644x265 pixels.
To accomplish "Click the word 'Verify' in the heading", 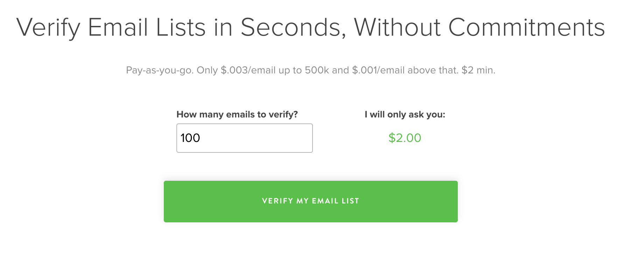I will 48,27.
